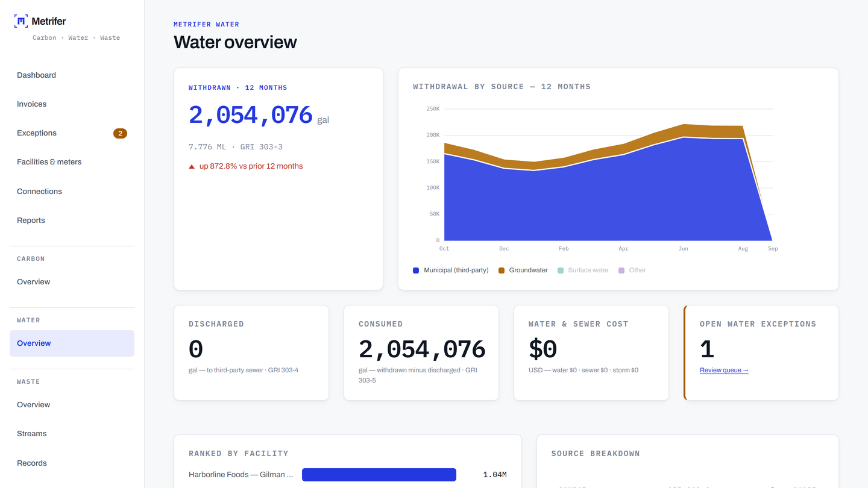Go to the Reports page
This screenshot has height=488, width=868.
pos(72,221)
